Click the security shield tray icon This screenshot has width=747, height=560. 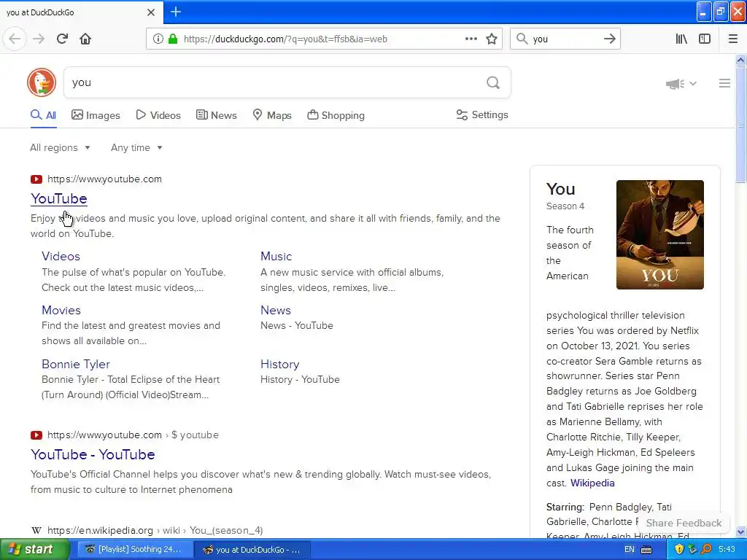click(679, 550)
